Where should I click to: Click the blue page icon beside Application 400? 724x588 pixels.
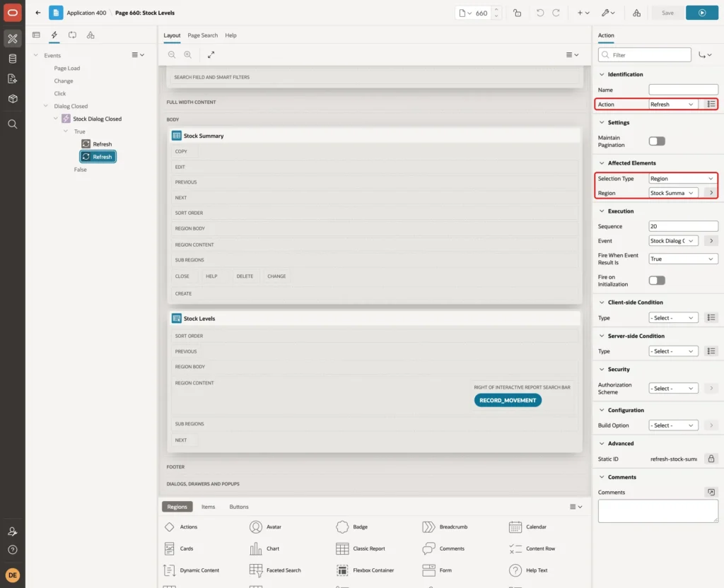pyautogui.click(x=56, y=13)
